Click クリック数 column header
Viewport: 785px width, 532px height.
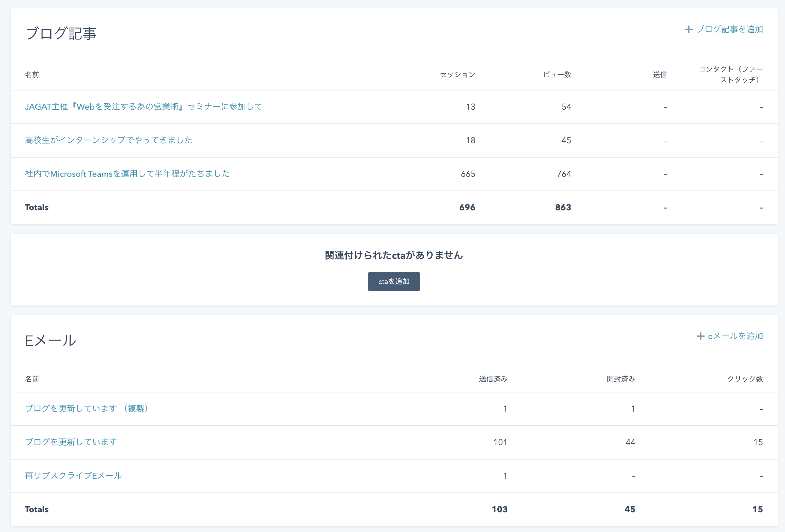tap(745, 379)
